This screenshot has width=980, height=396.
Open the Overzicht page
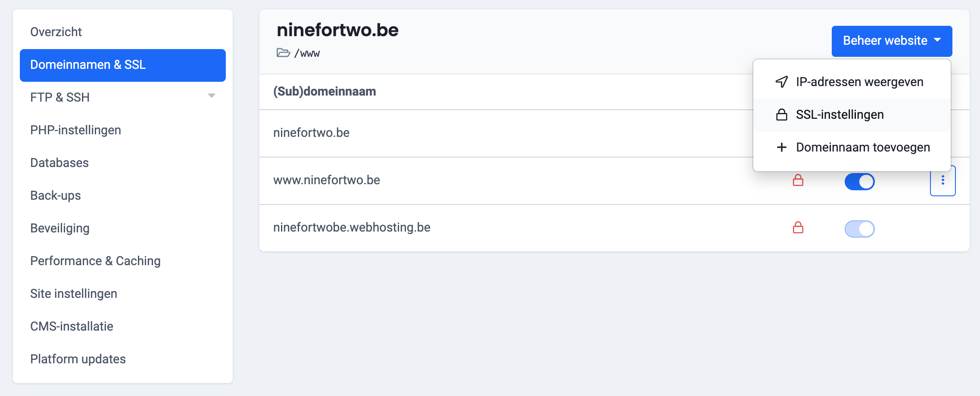[x=56, y=31]
